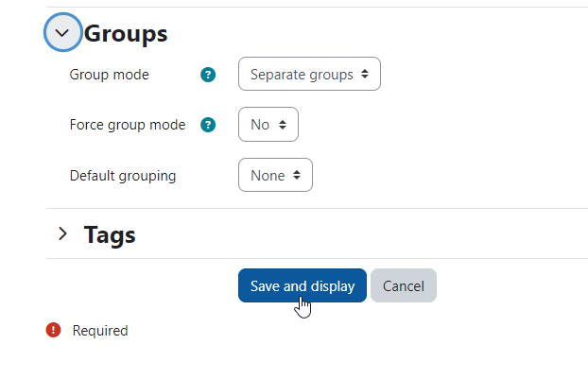Image resolution: width=588 pixels, height=379 pixels.
Task: Open the Force group mode dropdown showing No
Action: (268, 125)
